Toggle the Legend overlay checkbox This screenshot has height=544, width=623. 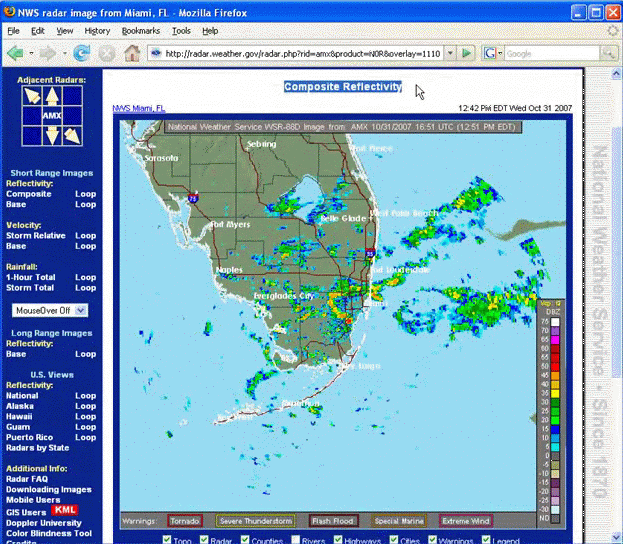[486, 540]
